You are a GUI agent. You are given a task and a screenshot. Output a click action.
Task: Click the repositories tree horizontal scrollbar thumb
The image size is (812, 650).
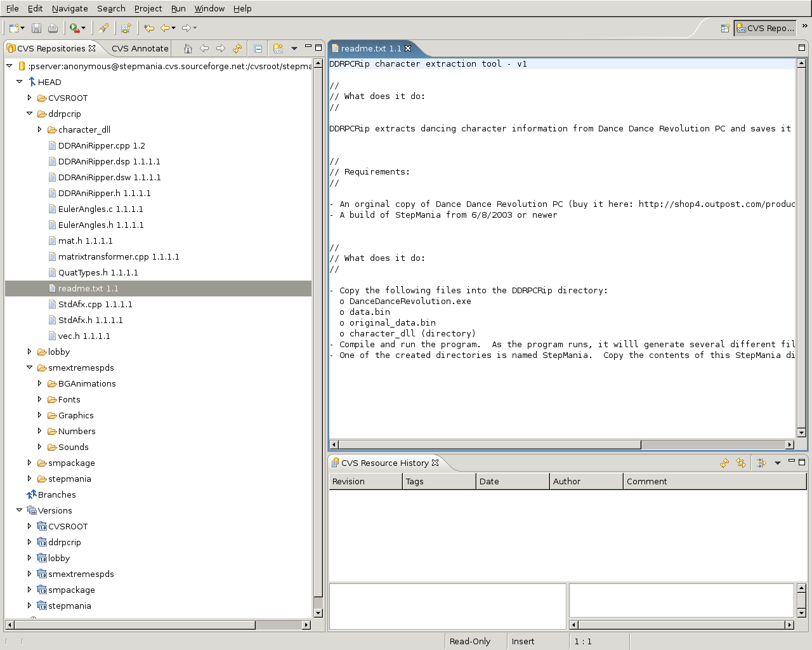[x=134, y=625]
